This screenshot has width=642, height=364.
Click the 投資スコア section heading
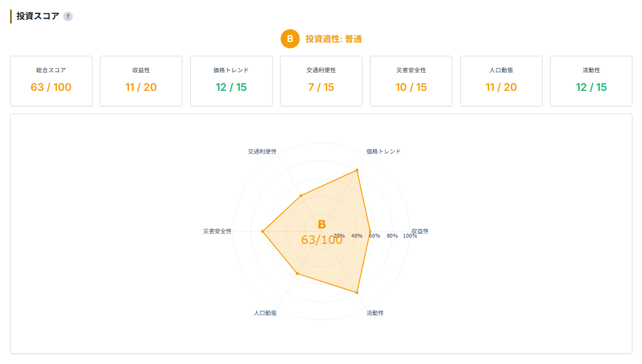(38, 16)
